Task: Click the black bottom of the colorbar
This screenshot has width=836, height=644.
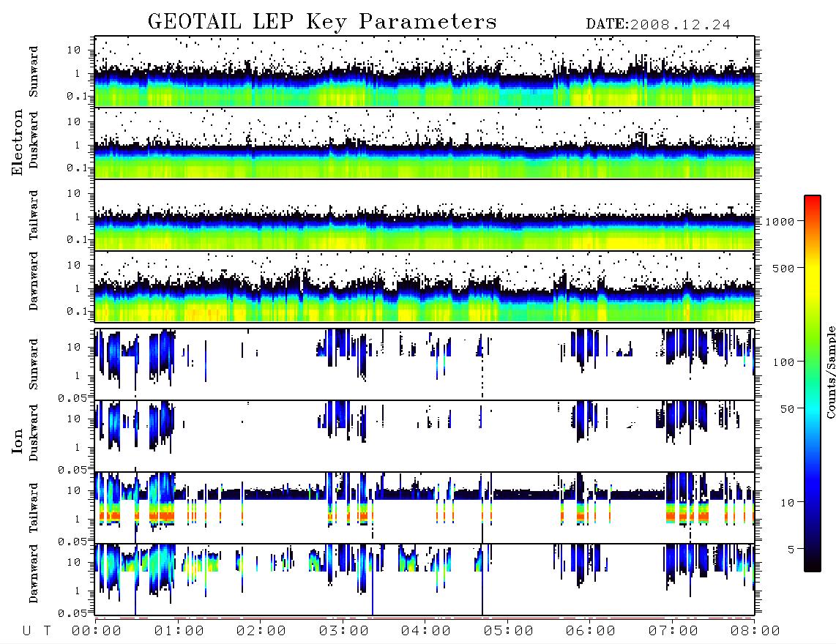Action: (x=813, y=563)
